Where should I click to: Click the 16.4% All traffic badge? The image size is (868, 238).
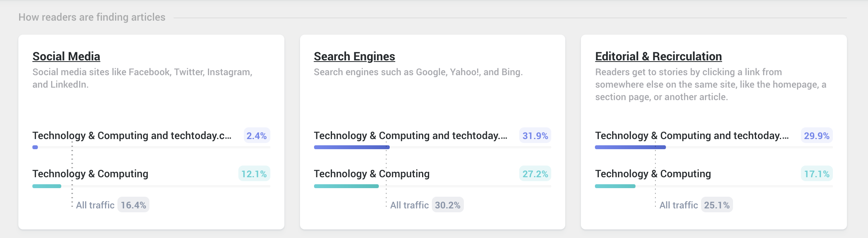[133, 205]
